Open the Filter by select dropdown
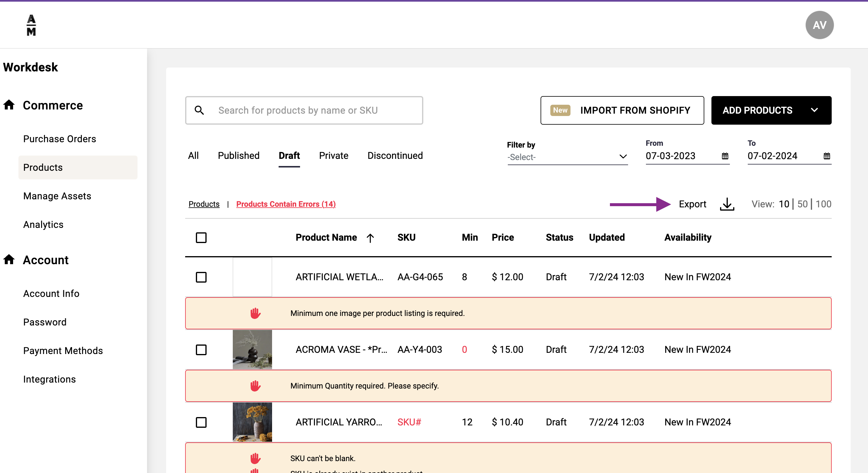The image size is (868, 473). tap(567, 157)
